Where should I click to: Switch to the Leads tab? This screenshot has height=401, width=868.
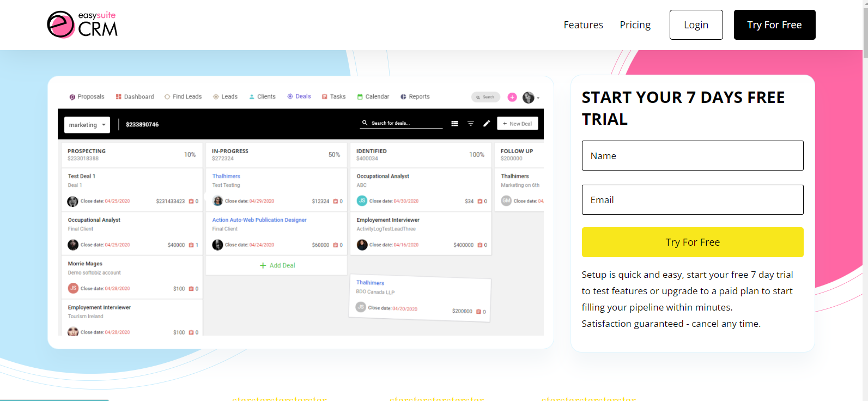tap(225, 97)
